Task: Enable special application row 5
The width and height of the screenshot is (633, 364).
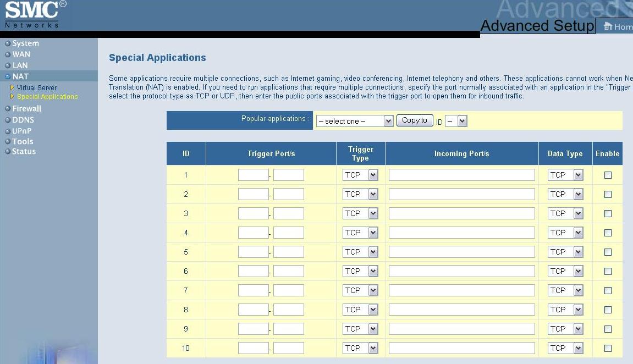Action: pyautogui.click(x=608, y=252)
